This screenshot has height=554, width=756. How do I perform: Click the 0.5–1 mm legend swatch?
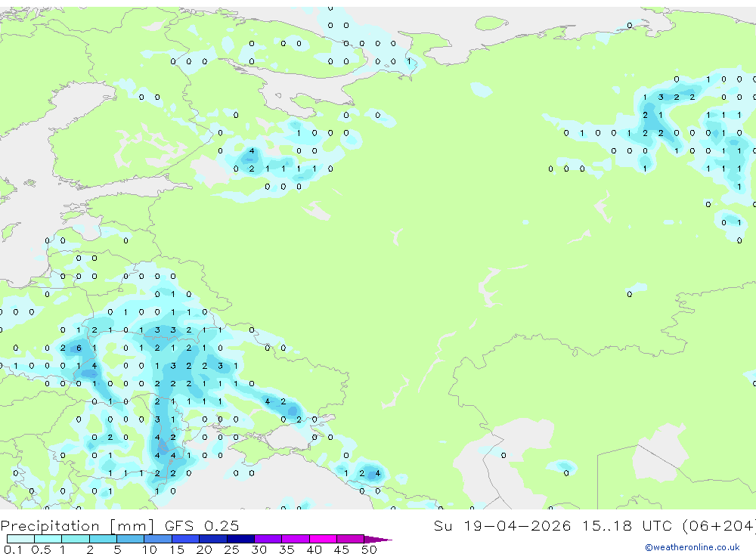48,539
